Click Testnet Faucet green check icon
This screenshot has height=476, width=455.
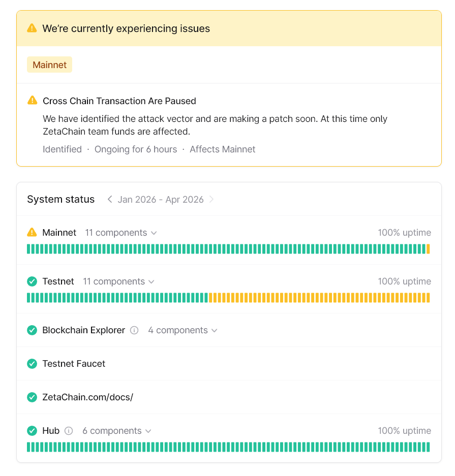(32, 364)
